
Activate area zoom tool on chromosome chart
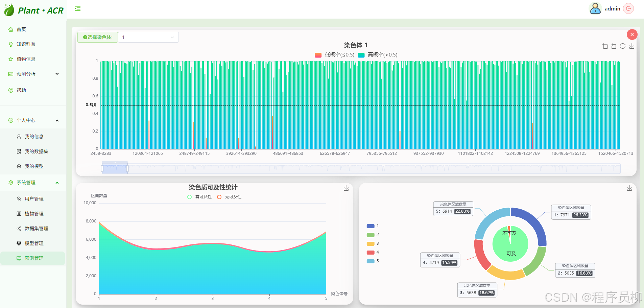(605, 46)
